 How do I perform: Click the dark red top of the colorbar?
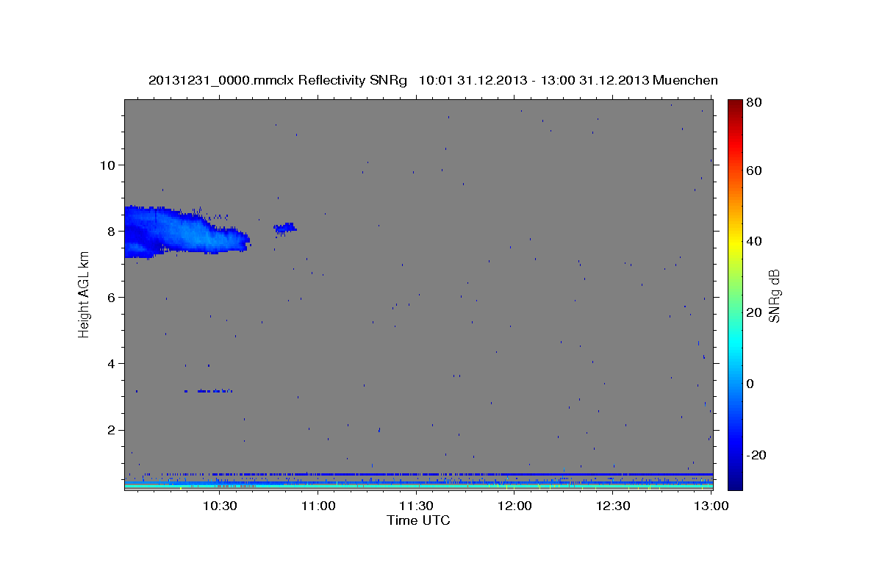click(735, 104)
